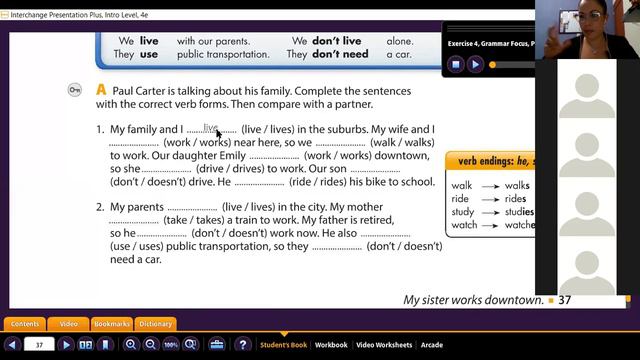This screenshot has width=640, height=360.
Task: Open the Contents tab
Action: [25, 324]
